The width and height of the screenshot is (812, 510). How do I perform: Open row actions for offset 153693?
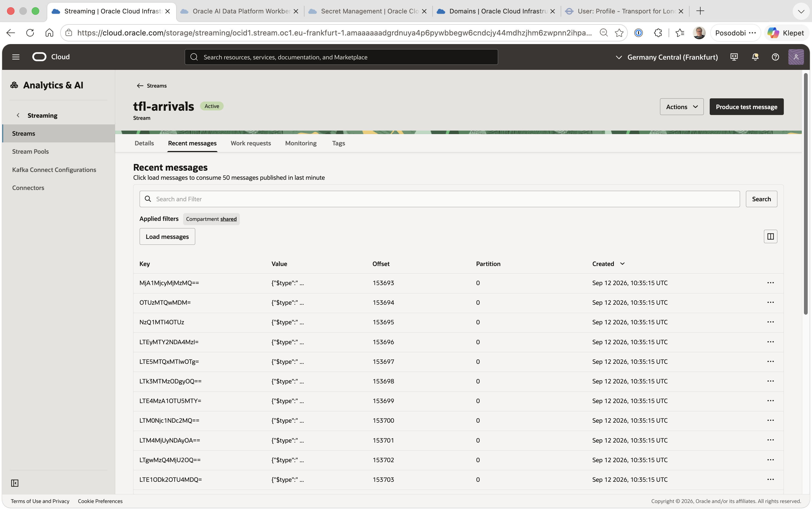click(770, 283)
